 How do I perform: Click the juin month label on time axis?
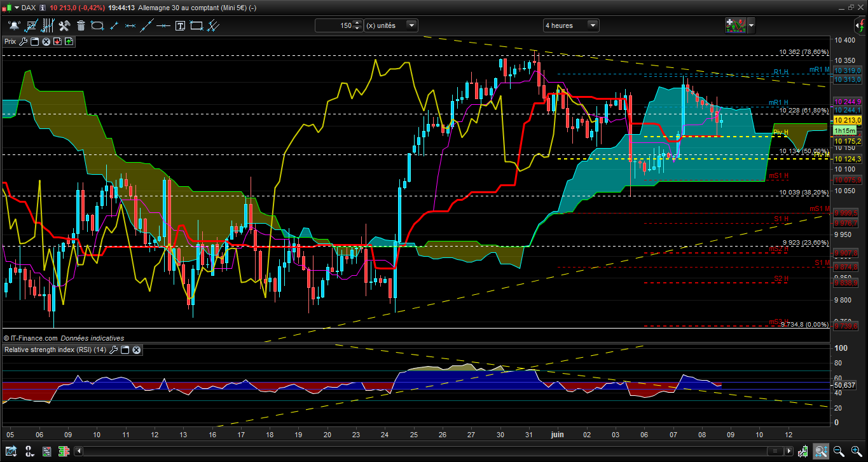point(557,435)
